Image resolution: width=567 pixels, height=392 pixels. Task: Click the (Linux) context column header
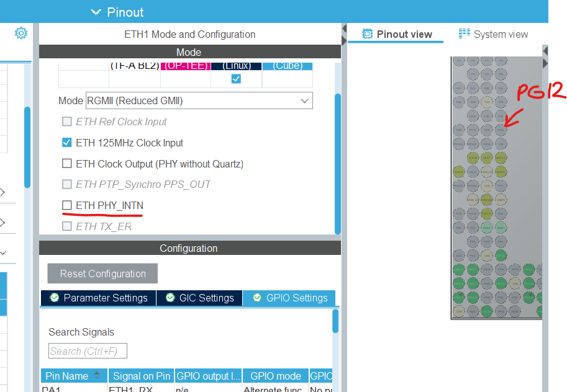tap(237, 66)
